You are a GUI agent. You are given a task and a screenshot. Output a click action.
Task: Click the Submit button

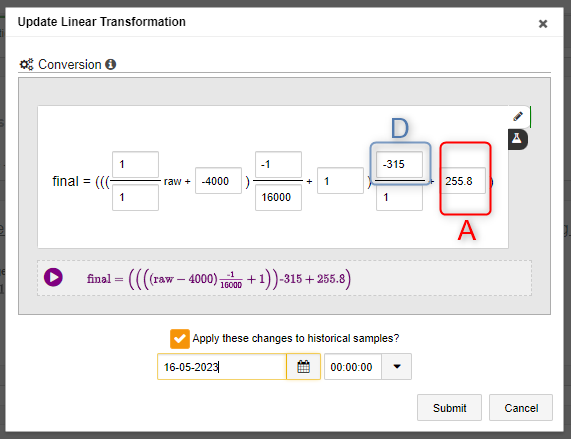point(449,408)
